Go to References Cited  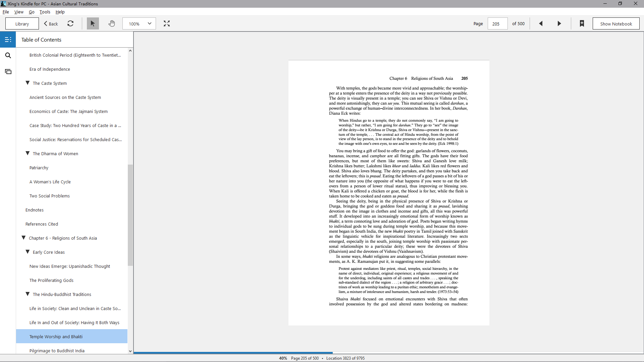pos(42,224)
